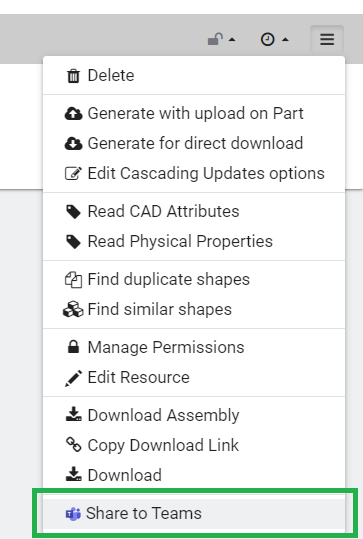Click the cubes icon for Find similar shapes
This screenshot has height=539, width=363.
coord(73,309)
